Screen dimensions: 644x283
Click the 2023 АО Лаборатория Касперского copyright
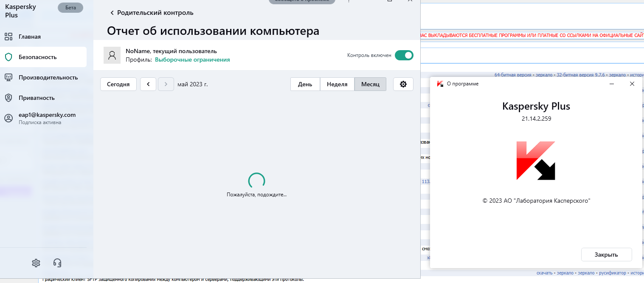click(537, 201)
